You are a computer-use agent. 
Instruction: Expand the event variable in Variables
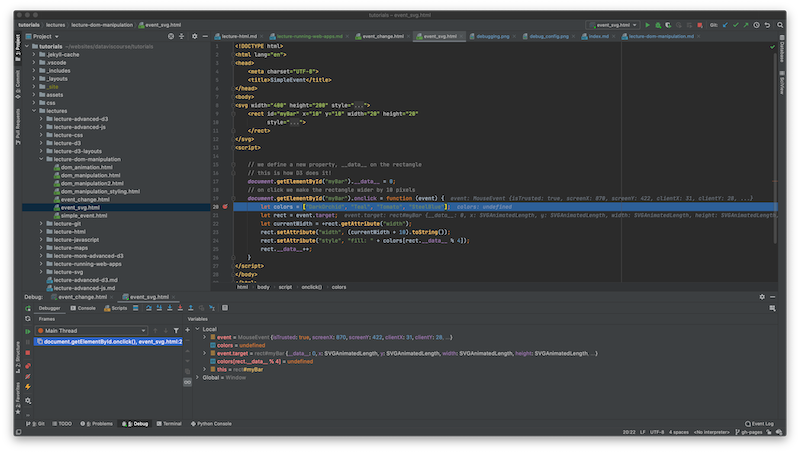[x=205, y=337]
